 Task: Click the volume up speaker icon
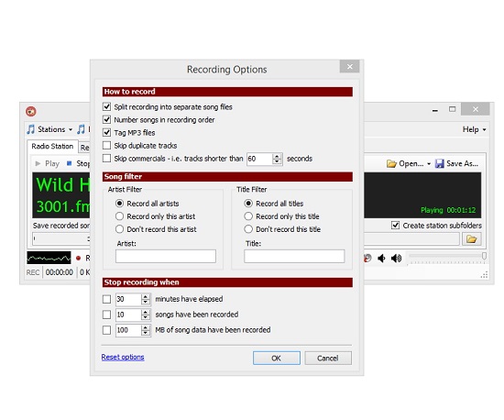click(x=396, y=258)
